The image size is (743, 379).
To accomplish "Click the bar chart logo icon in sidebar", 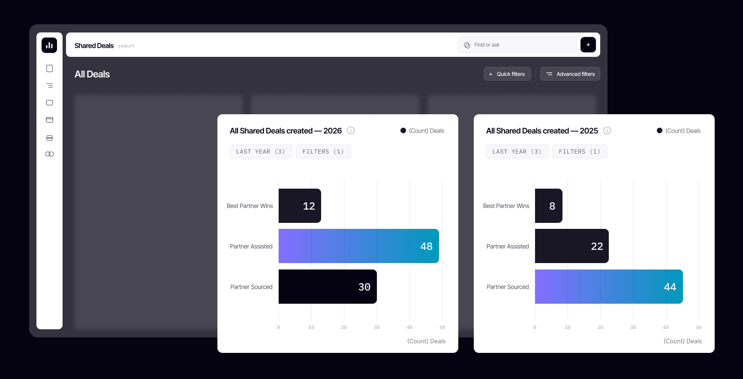I will [x=49, y=45].
